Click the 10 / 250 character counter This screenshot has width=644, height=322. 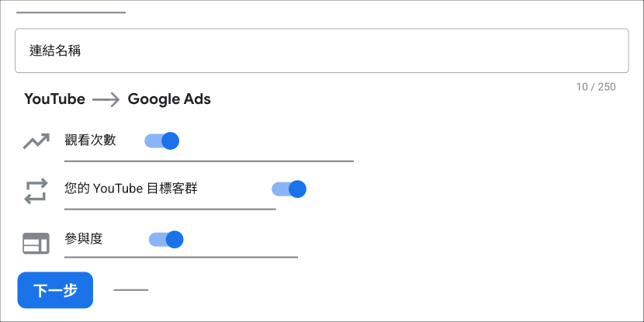(596, 87)
